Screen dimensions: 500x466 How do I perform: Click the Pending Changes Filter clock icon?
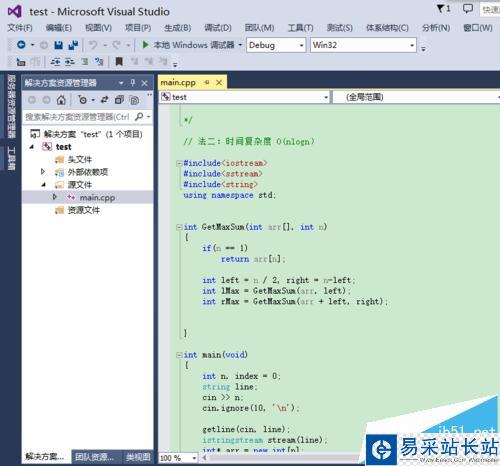tap(82, 100)
